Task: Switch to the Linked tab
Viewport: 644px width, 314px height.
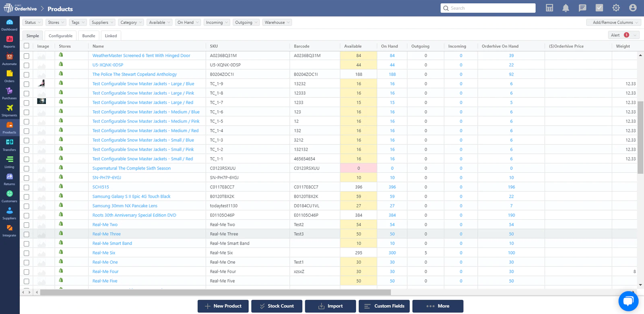Action: [111, 36]
